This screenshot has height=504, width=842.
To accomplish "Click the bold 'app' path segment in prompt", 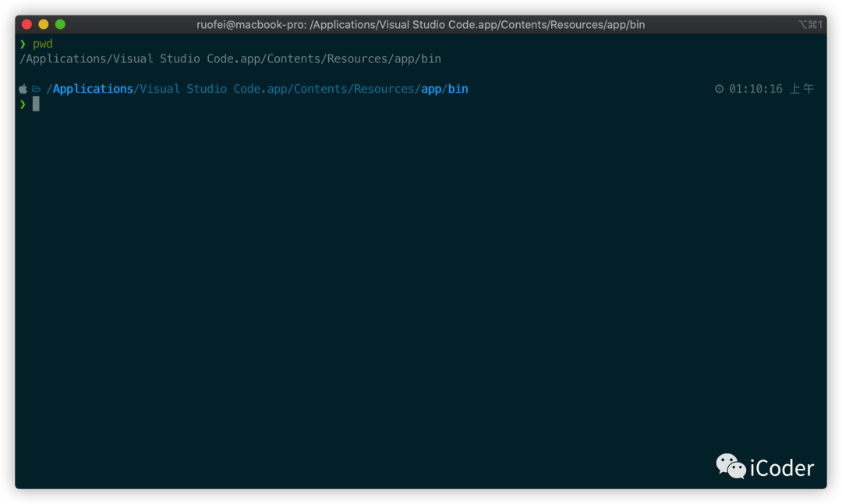I will click(431, 89).
